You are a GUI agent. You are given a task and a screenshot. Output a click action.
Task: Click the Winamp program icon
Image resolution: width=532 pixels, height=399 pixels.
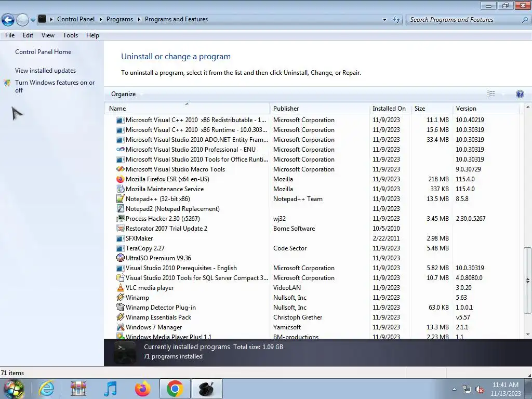pyautogui.click(x=120, y=297)
